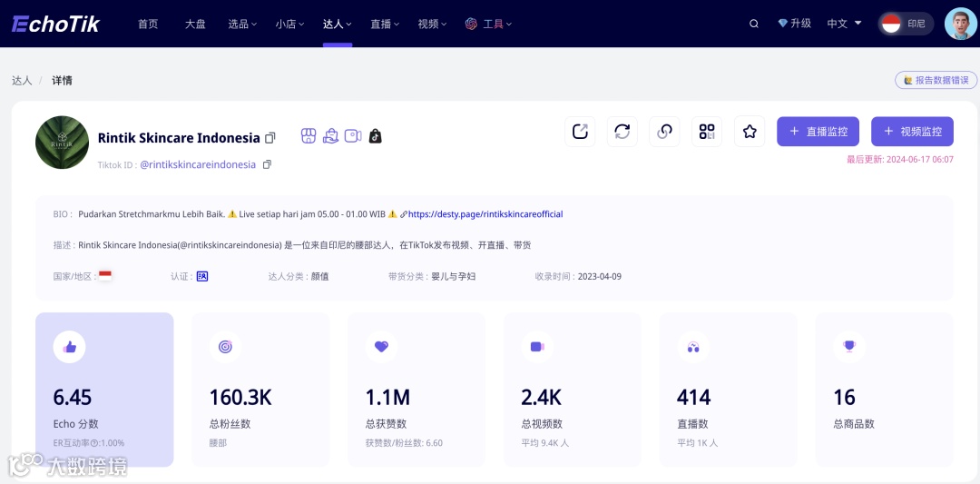Viewport: 980px width, 484px height.
Task: Expand the 视频 dropdown menu
Action: click(x=432, y=24)
